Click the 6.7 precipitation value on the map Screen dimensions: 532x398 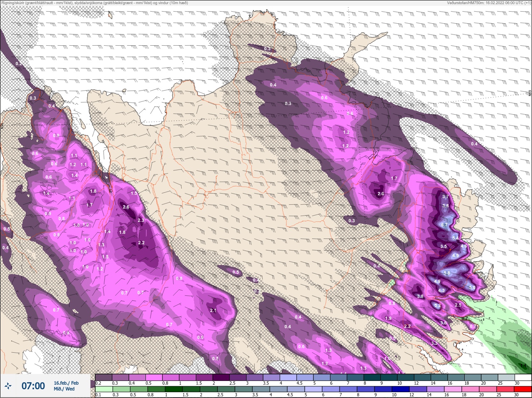pos(444,225)
